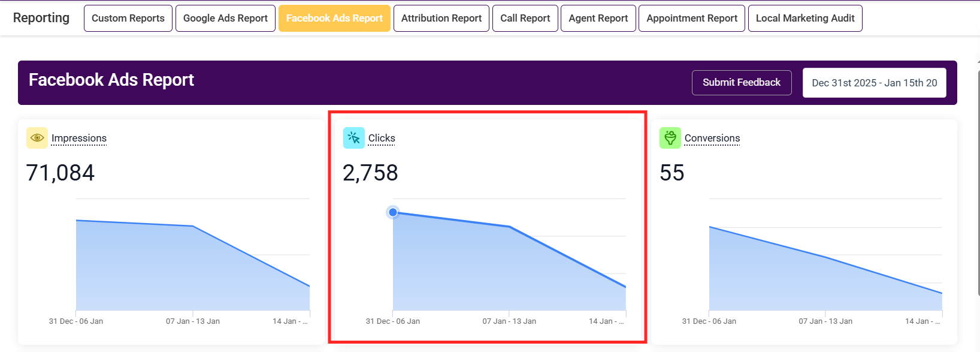The height and width of the screenshot is (352, 980).
Task: Click the 2,758 clicks value
Action: 370,173
